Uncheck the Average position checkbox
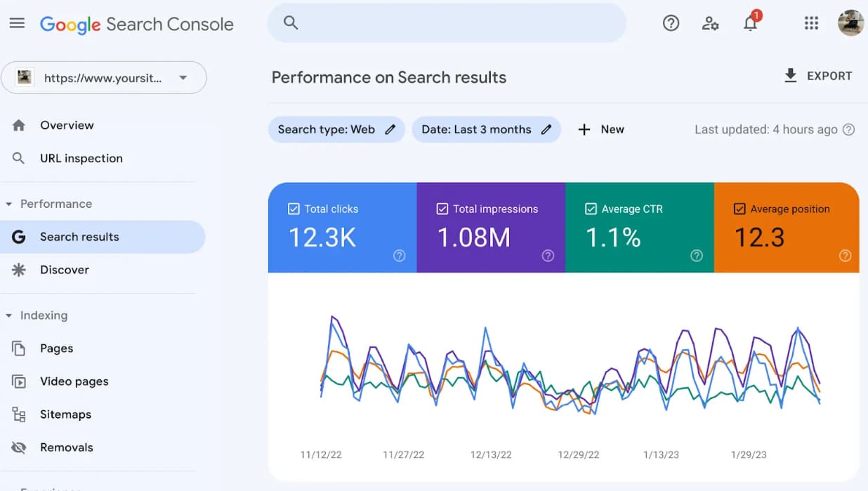868x491 pixels. click(x=739, y=209)
